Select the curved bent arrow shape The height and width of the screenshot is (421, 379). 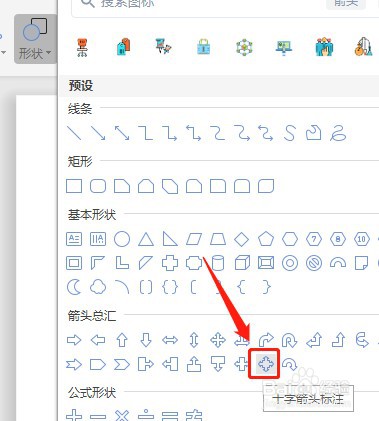click(x=266, y=340)
